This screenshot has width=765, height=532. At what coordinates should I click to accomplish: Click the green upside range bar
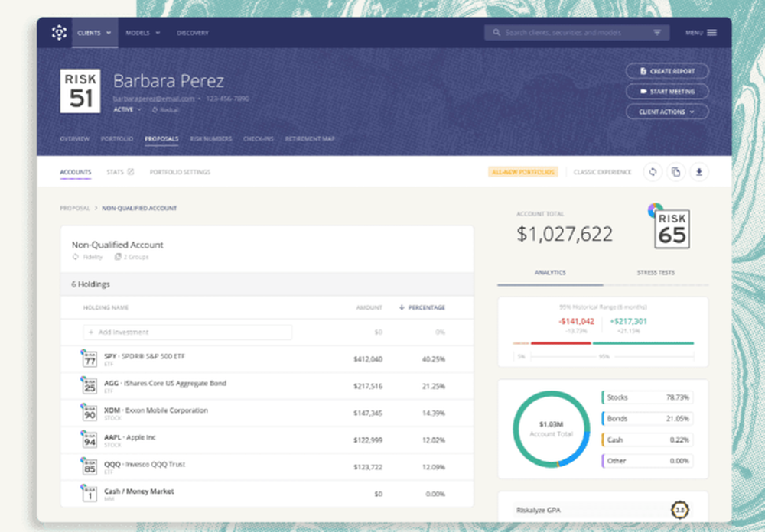643,343
